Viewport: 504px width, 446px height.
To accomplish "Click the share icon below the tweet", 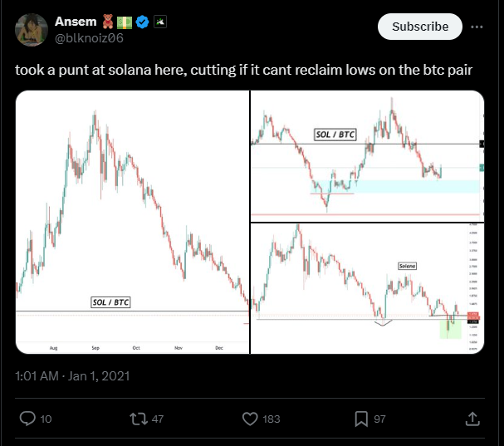I will pos(474,419).
